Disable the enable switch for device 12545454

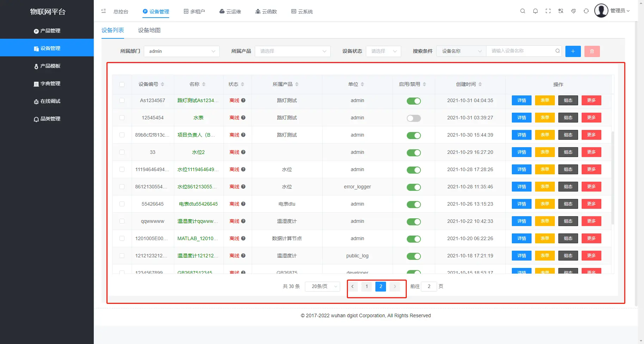click(x=413, y=118)
